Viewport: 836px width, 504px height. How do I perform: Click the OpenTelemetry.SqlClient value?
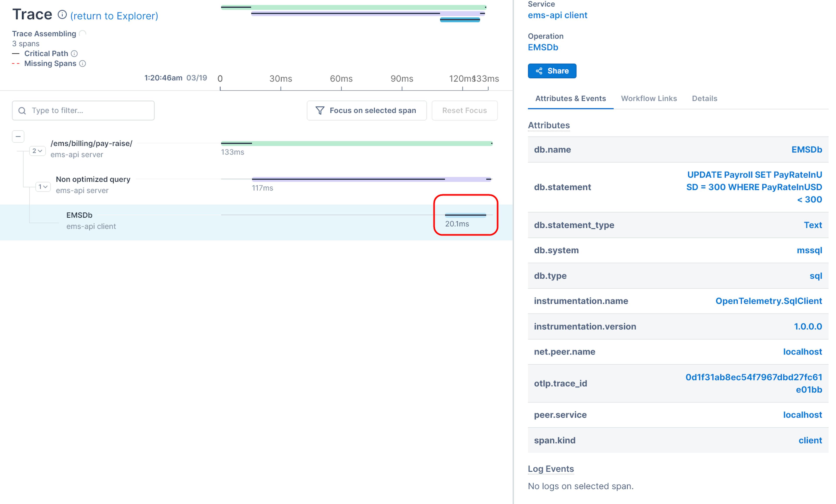click(769, 301)
